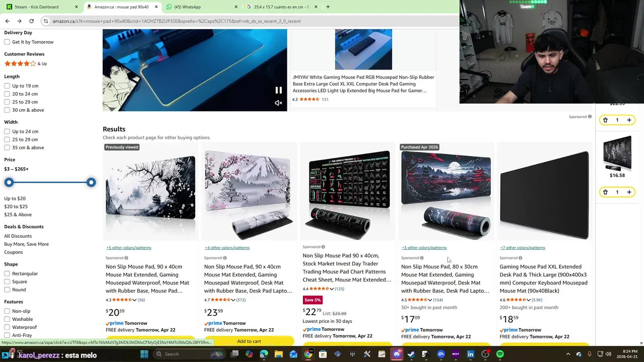Click Sponsored info icon on stock market pad
This screenshot has width=644, height=362.
(x=323, y=247)
